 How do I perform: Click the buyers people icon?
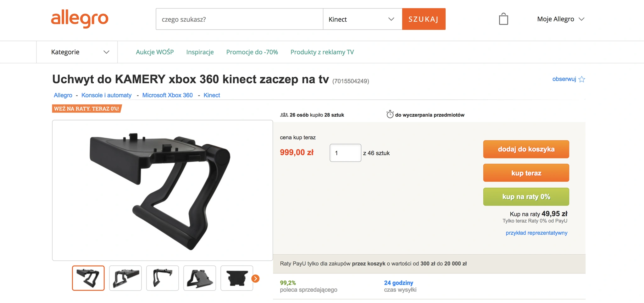point(284,115)
